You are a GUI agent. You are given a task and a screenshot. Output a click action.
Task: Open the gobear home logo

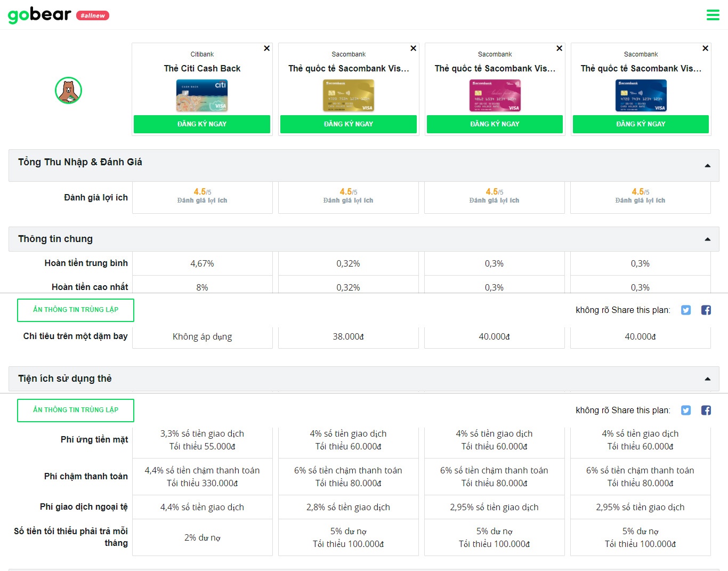pos(40,15)
